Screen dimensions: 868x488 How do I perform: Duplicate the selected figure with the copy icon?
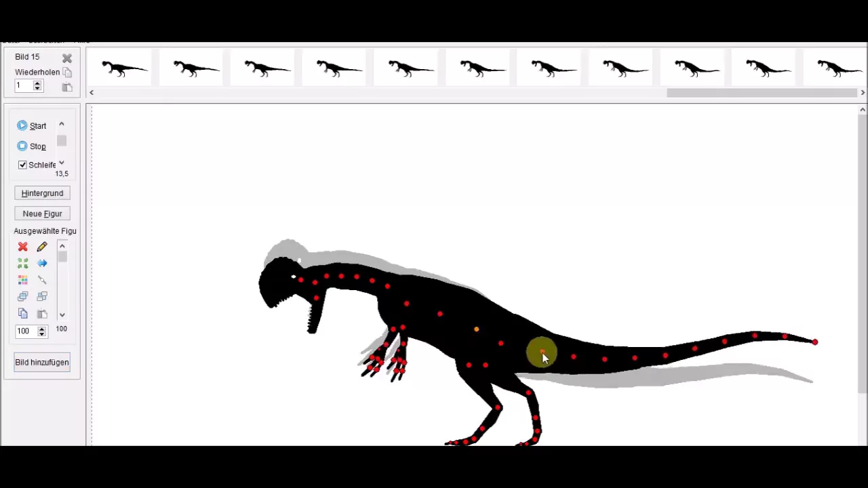click(23, 314)
